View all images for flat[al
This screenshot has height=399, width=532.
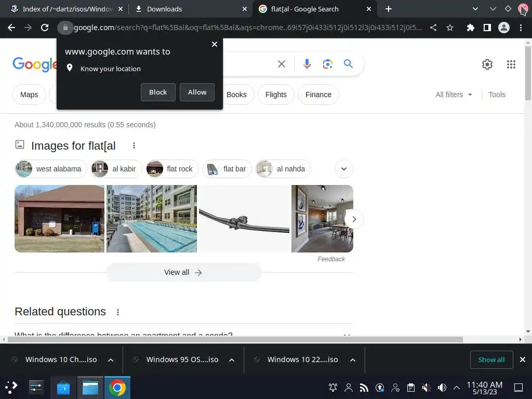click(x=183, y=272)
